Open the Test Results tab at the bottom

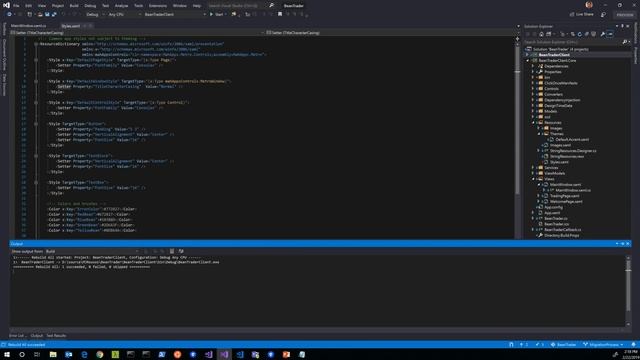click(56, 336)
